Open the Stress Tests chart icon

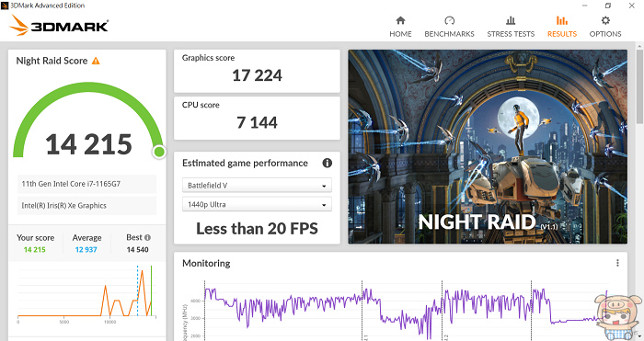point(511,20)
